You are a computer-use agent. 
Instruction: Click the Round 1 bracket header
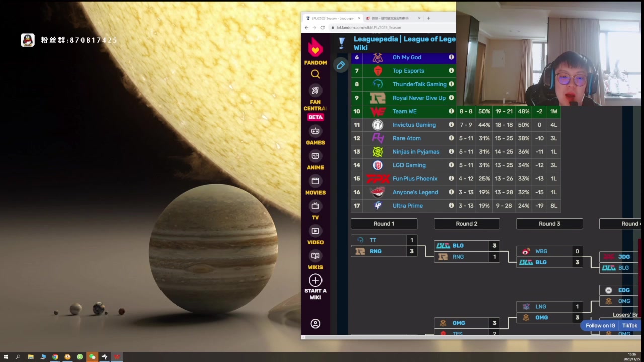pyautogui.click(x=384, y=224)
